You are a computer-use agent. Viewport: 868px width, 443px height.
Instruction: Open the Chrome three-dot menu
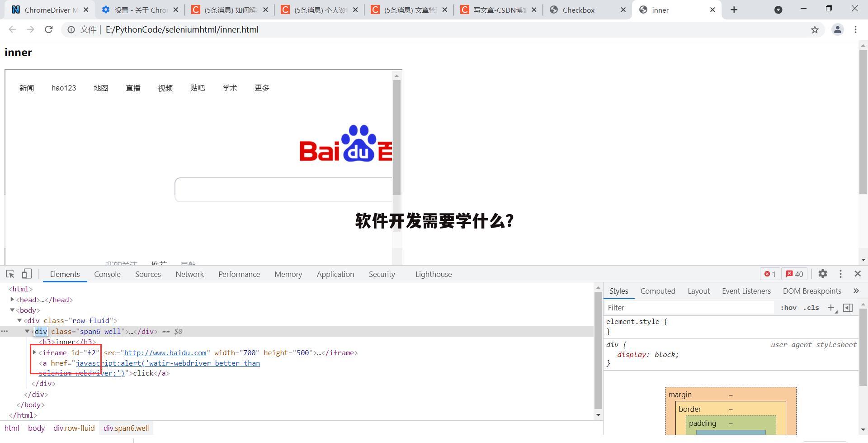coord(855,29)
